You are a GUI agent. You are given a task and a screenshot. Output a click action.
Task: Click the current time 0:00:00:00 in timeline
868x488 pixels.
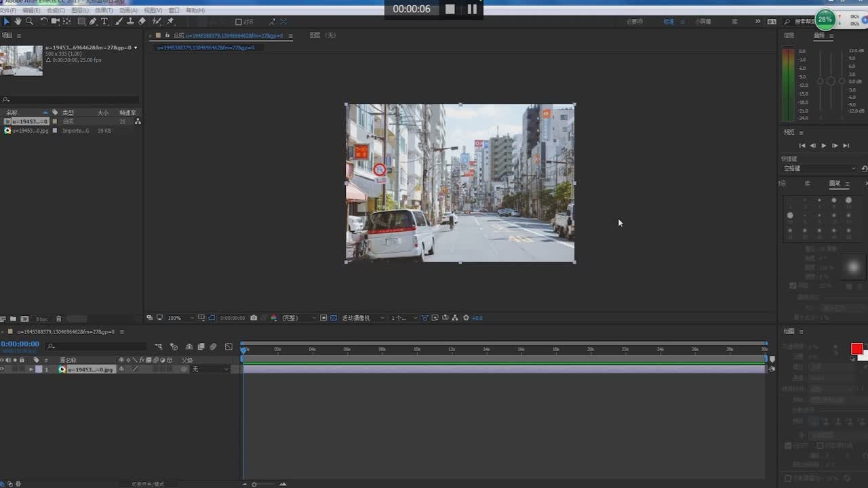(x=20, y=344)
